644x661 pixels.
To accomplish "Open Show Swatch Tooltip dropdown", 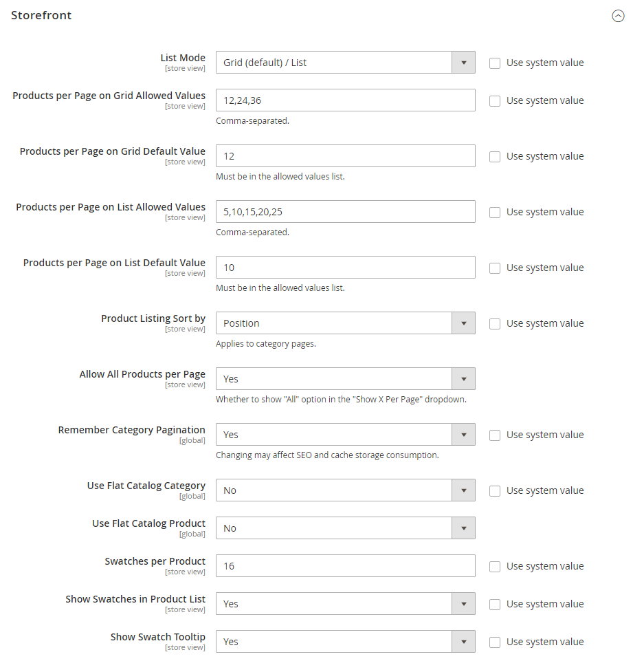I will tap(346, 641).
